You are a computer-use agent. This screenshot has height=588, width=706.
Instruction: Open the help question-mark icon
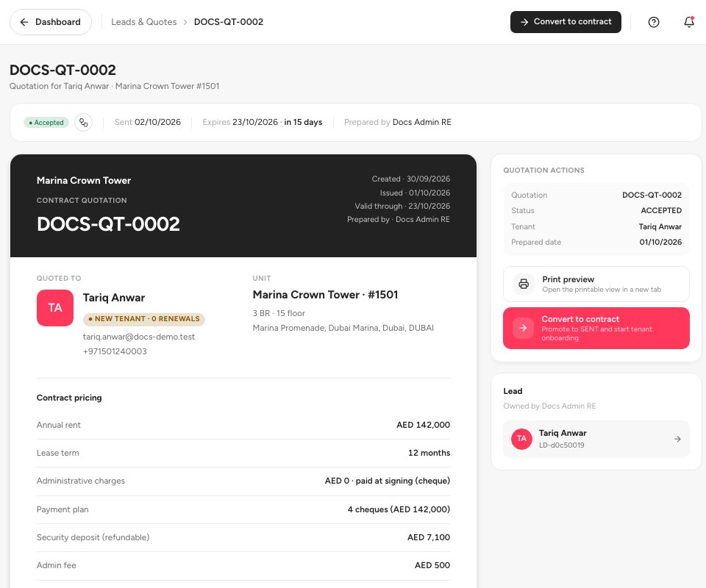pos(653,22)
